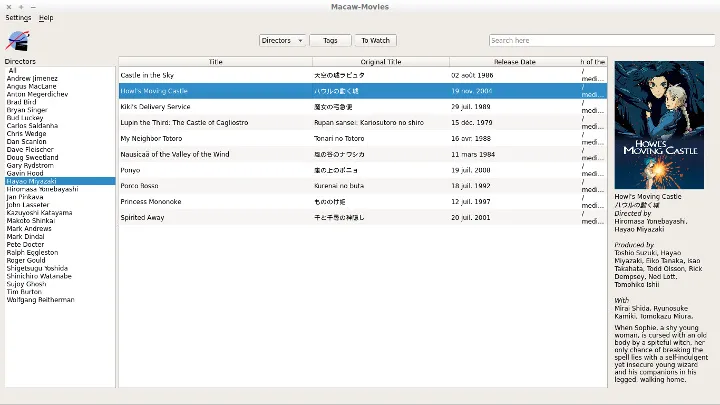Screen dimensions: 720x405
Task: Select the Porco Rosso row
Action: (x=363, y=186)
